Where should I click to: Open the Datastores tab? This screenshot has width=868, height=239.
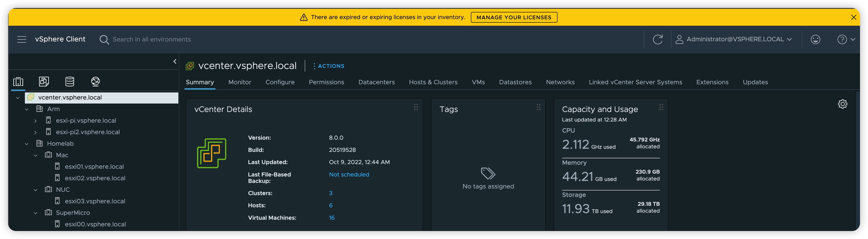515,82
